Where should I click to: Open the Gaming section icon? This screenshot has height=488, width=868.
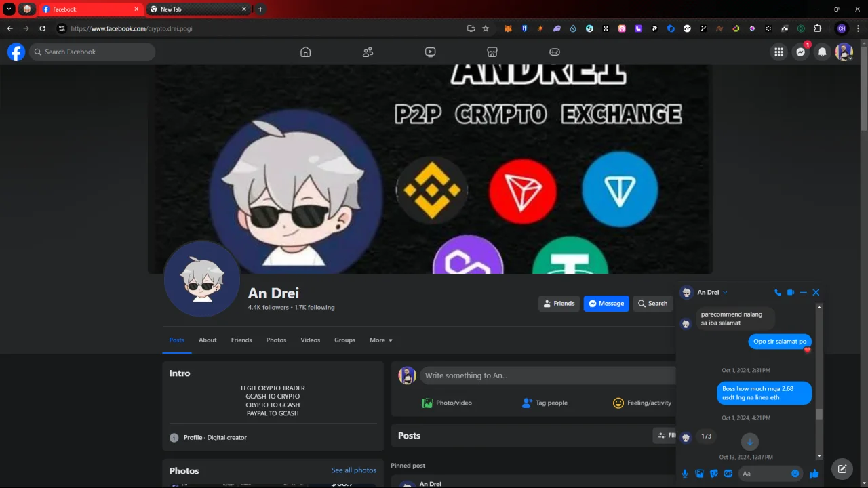click(x=555, y=52)
